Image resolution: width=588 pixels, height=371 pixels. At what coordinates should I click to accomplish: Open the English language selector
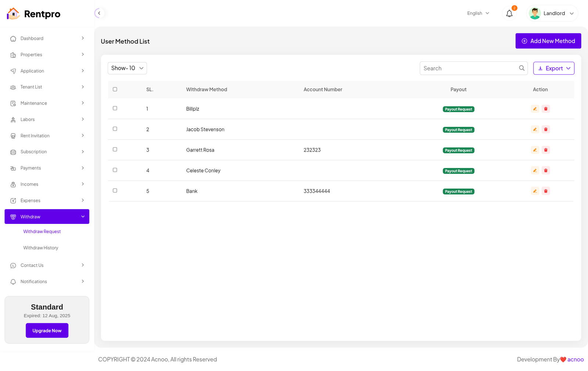coord(478,13)
